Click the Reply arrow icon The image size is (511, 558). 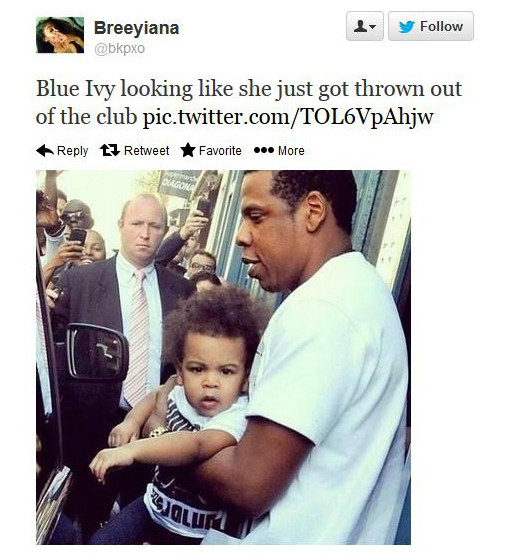pos(45,151)
